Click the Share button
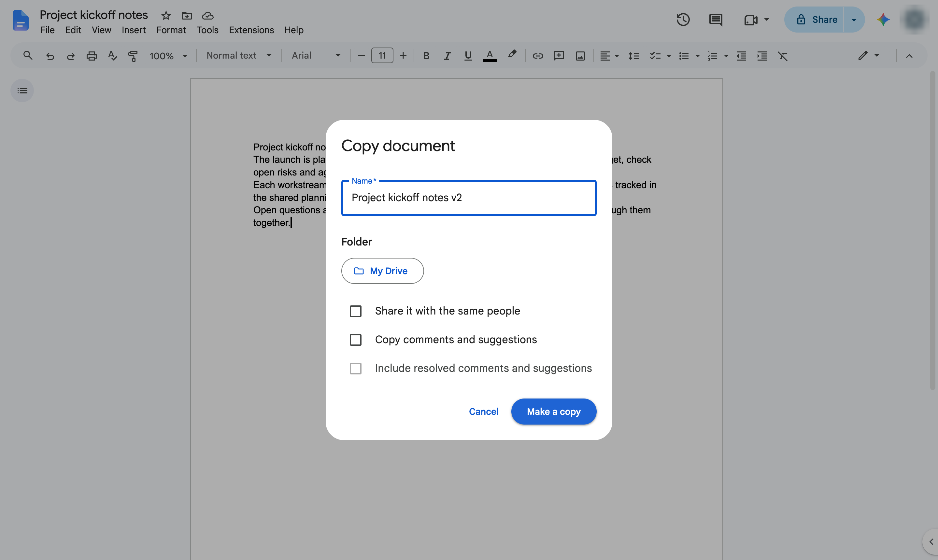The height and width of the screenshot is (560, 938). (x=814, y=20)
